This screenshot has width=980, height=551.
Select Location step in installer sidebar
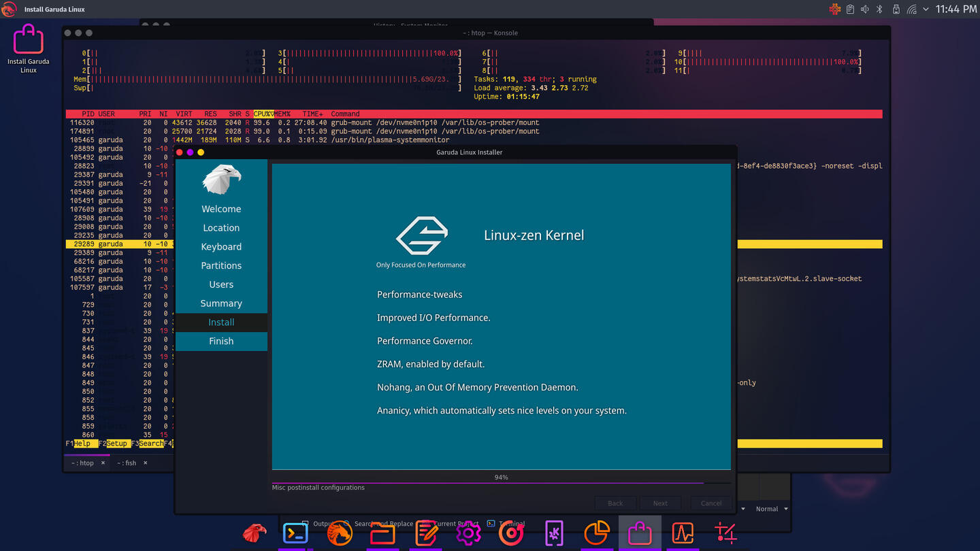tap(221, 228)
